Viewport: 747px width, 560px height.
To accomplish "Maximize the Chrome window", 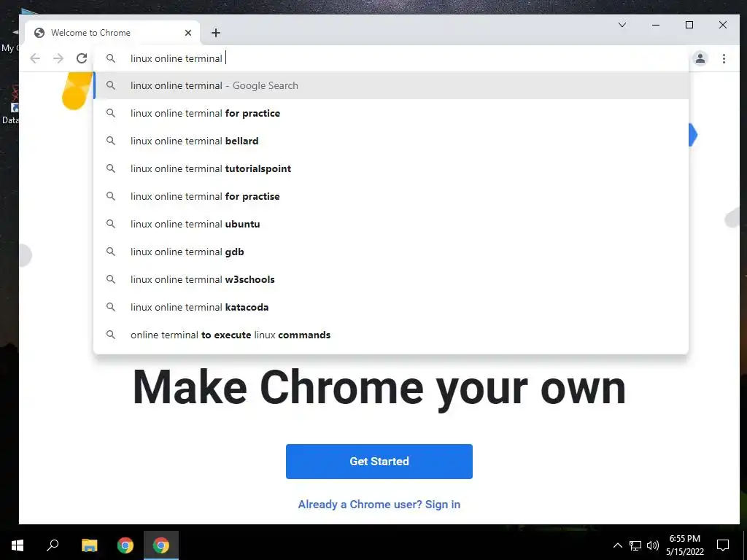I will pos(689,25).
